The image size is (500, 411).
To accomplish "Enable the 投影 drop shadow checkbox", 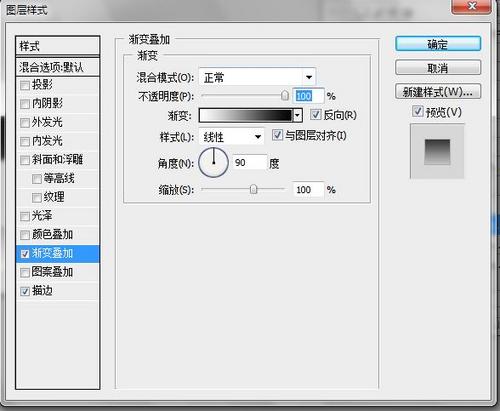I will (25, 85).
